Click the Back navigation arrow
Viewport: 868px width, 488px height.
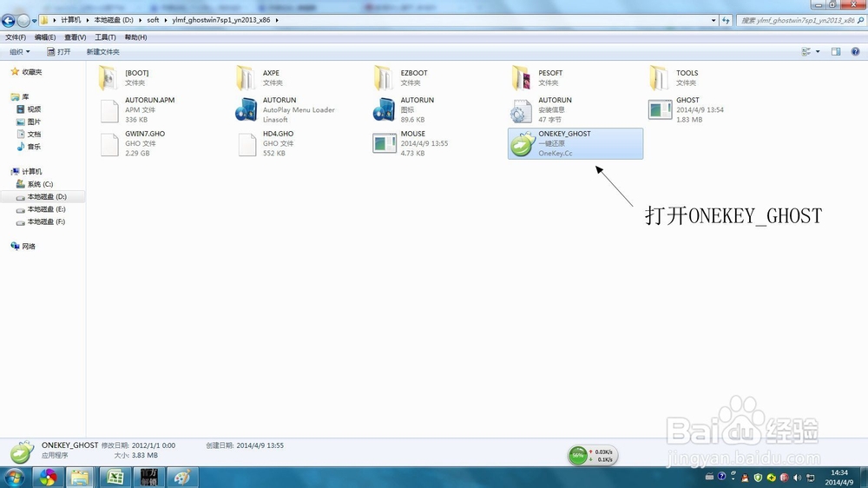tap(9, 21)
